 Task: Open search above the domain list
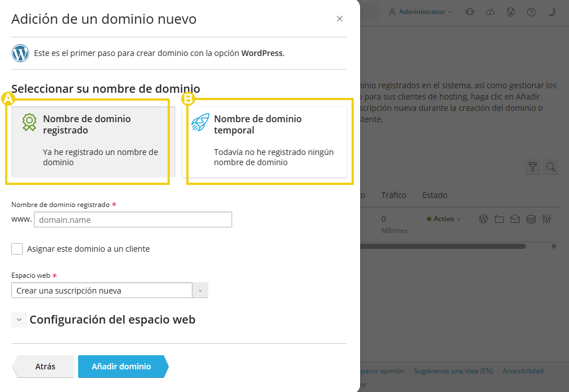550,167
